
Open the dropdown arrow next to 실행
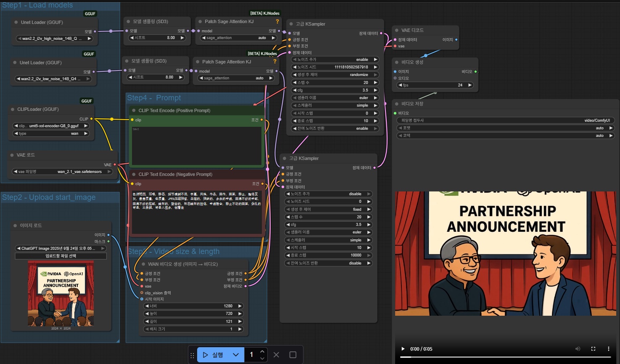(236, 355)
